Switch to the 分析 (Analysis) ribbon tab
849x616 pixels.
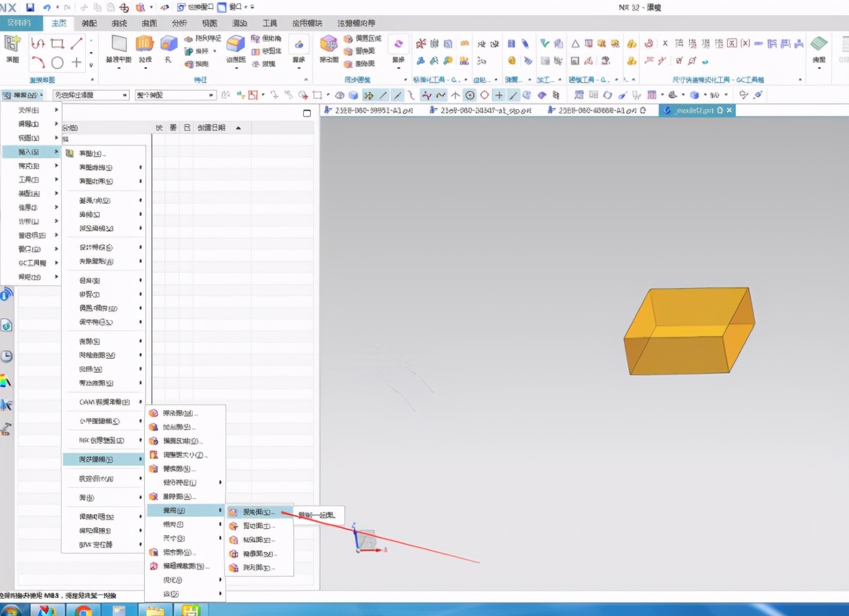pyautogui.click(x=179, y=23)
